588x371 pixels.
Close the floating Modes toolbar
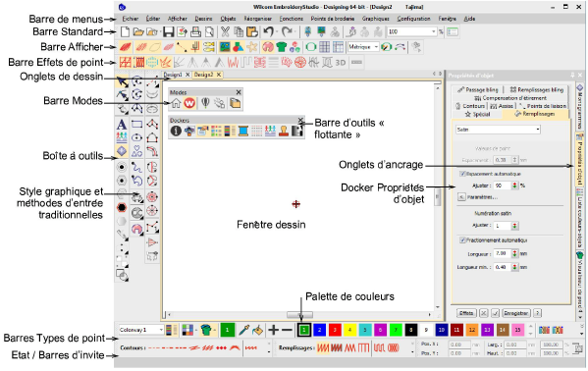click(239, 92)
